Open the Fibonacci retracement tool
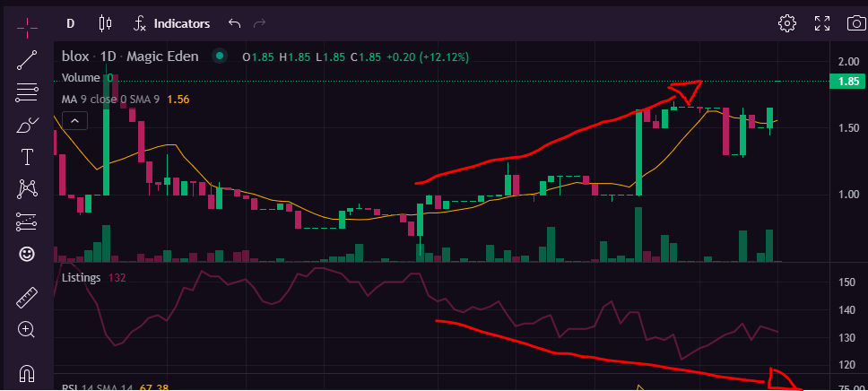 tap(27, 92)
